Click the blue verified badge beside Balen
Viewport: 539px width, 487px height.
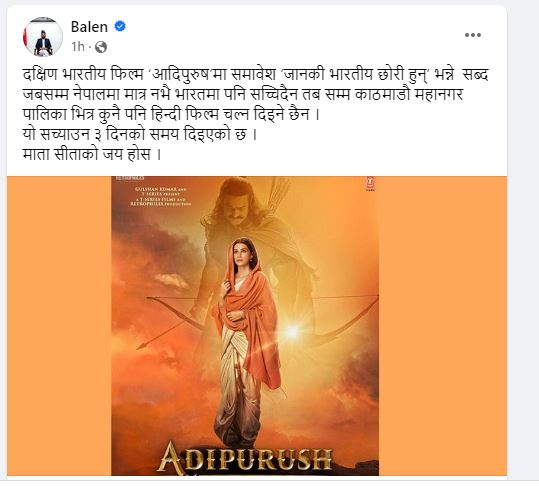click(x=120, y=26)
